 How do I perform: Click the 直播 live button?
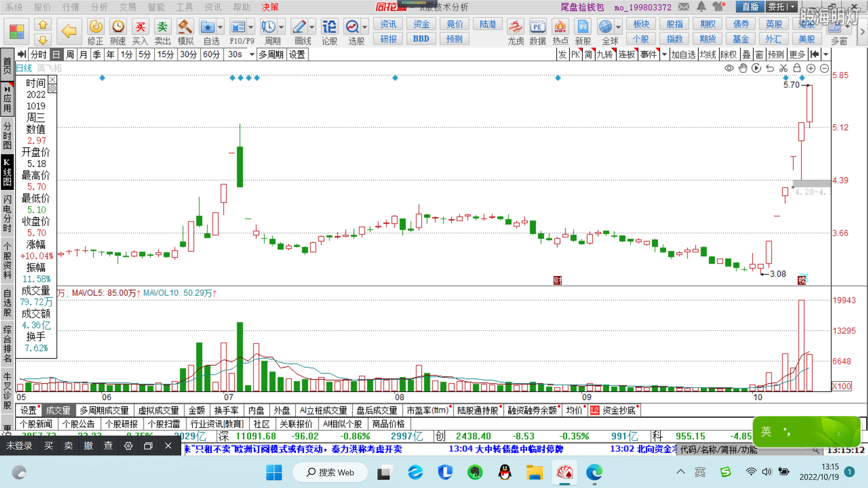[x=750, y=7]
